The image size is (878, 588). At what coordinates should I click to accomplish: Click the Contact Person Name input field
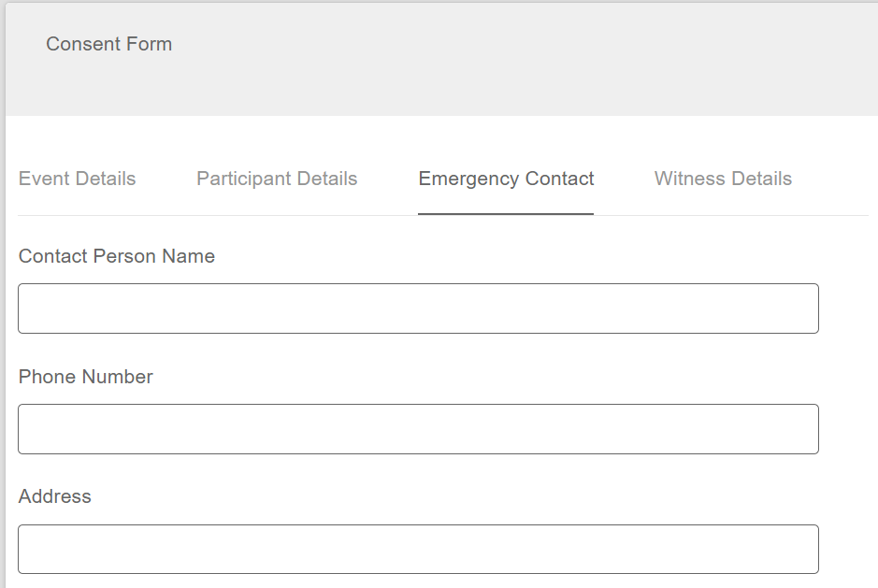(418, 308)
